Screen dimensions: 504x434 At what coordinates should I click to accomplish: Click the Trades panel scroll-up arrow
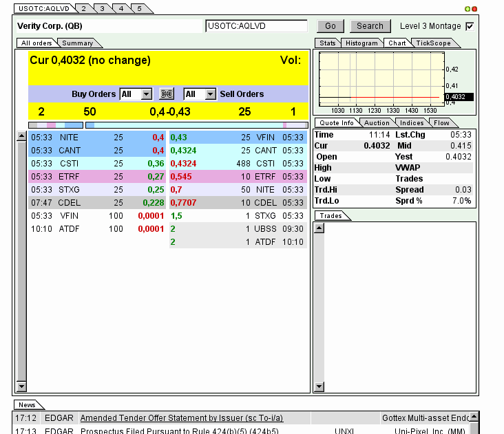pos(319,229)
